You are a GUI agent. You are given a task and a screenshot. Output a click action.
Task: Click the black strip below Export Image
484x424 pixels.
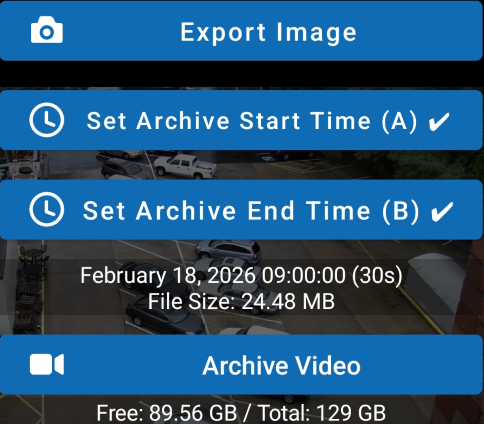click(x=242, y=74)
